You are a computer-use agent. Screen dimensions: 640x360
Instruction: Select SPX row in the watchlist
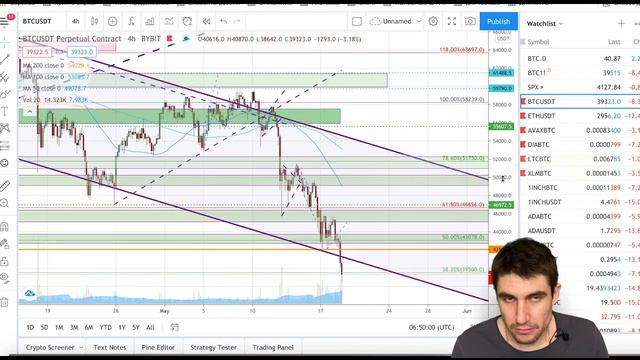coord(580,87)
